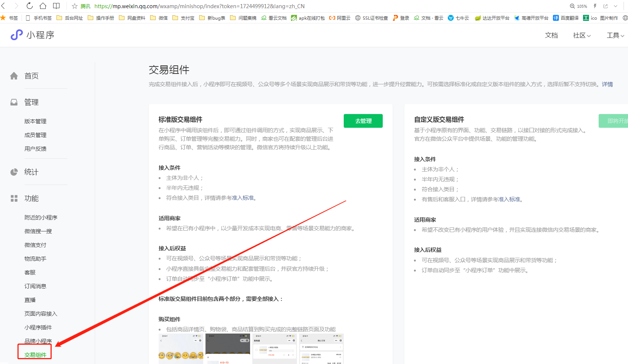The height and width of the screenshot is (364, 628).
Task: Open 交易组件 in sidebar
Action: point(35,355)
